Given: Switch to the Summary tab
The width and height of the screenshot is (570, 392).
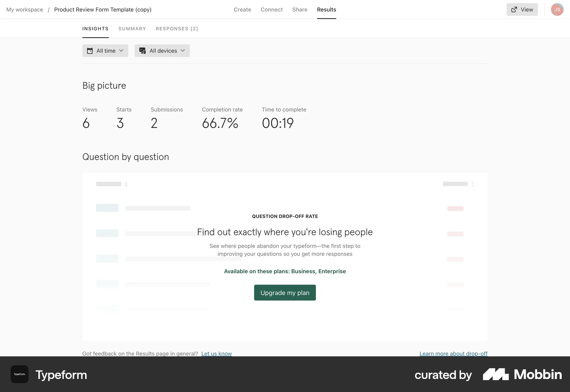Looking at the screenshot, I should tap(132, 29).
